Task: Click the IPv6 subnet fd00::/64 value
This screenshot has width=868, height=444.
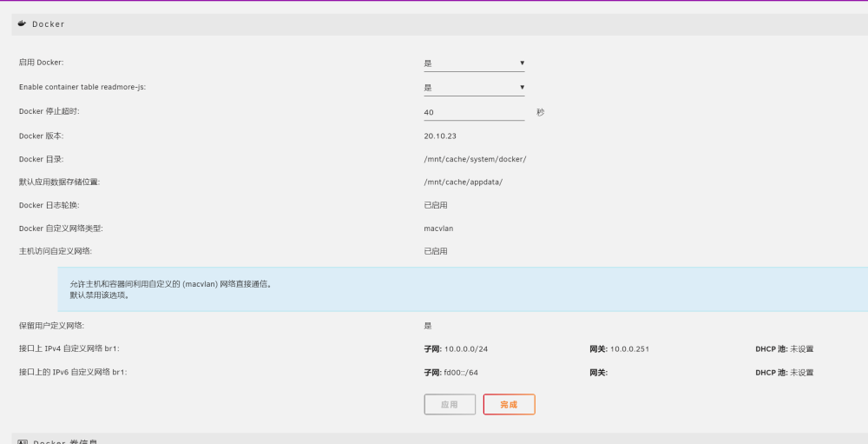Action: tap(461, 373)
